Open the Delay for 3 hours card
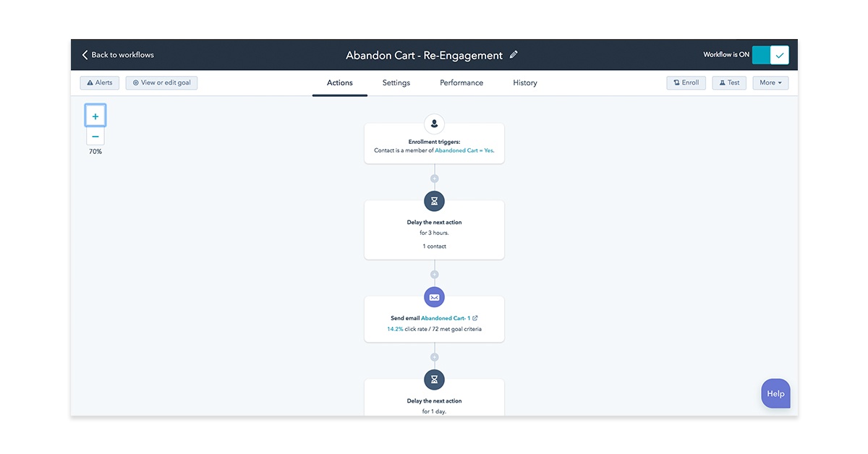Screen dimensions: 868x454 pos(434,230)
